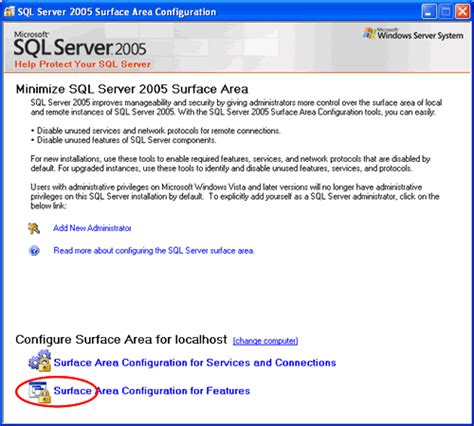Click the window-and-lock Features icon

click(40, 392)
